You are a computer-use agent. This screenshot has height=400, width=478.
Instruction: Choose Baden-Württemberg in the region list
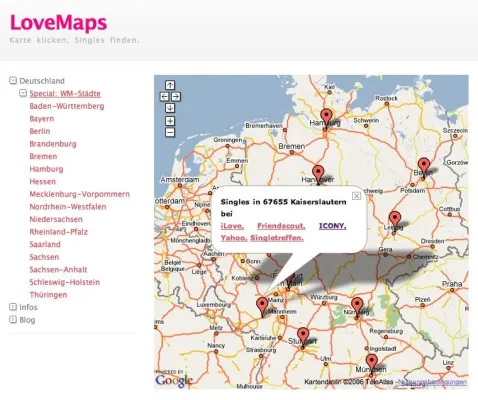coord(67,106)
